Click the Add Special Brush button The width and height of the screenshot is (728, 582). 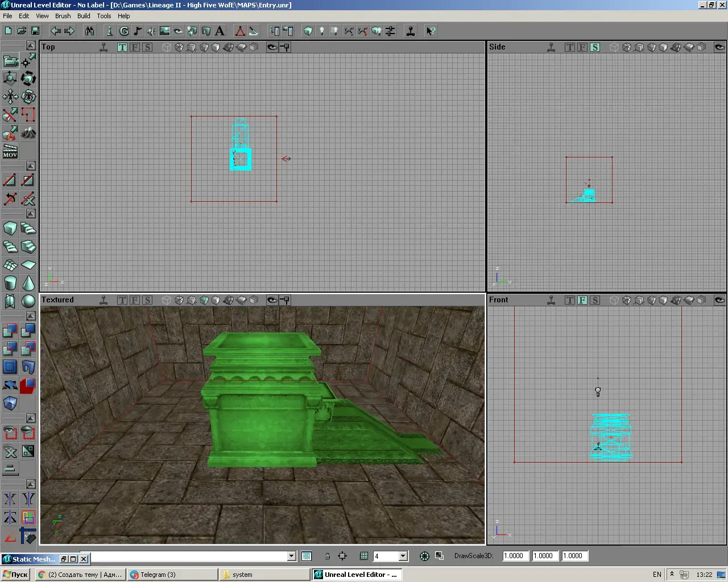click(x=10, y=367)
